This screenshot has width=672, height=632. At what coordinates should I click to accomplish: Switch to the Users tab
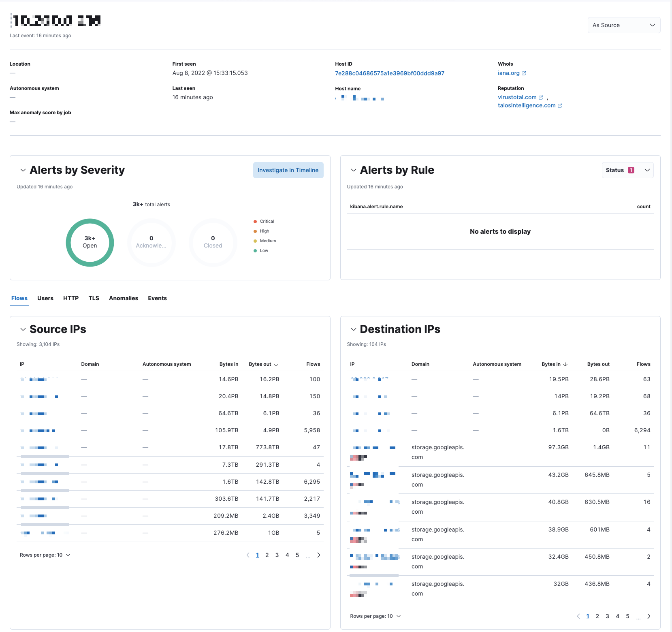click(45, 298)
